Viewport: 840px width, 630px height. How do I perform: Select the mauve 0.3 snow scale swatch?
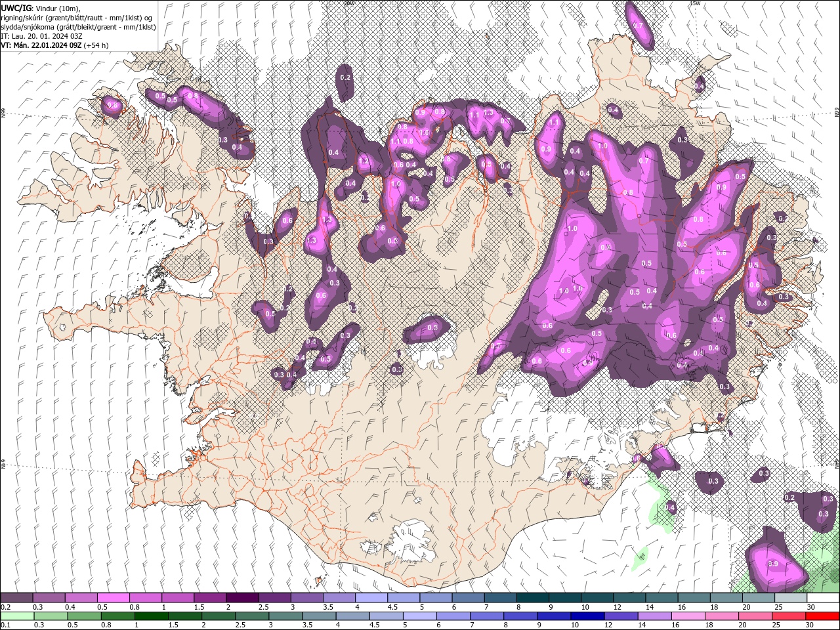point(49,598)
